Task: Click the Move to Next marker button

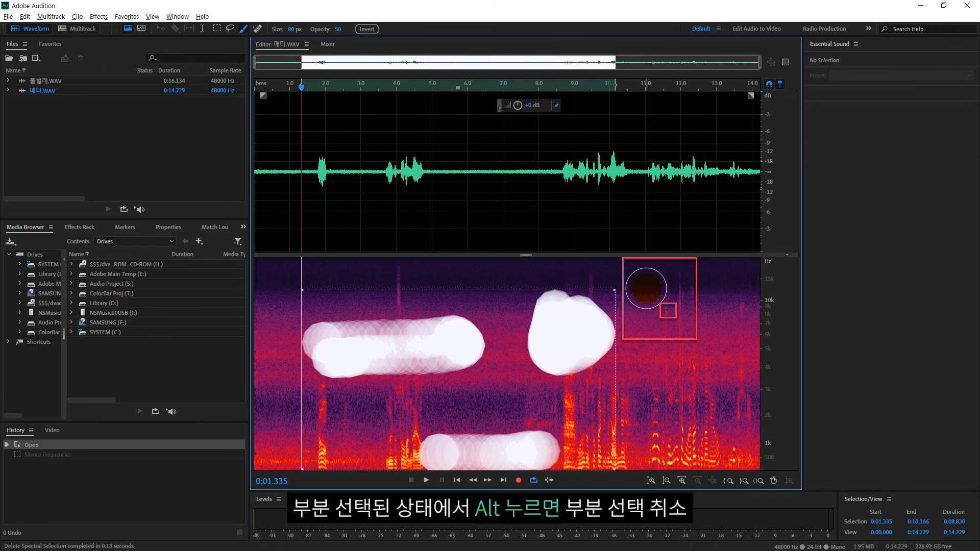Action: (x=503, y=480)
